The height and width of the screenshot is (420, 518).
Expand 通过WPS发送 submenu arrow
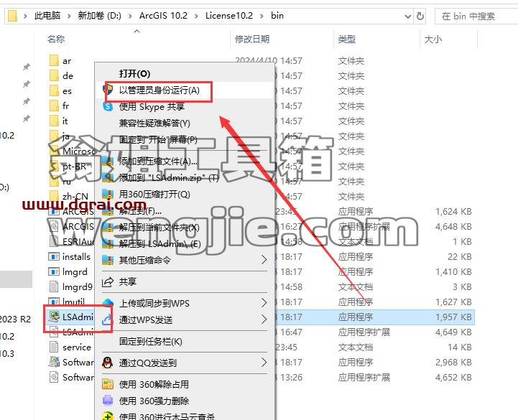[x=264, y=319]
